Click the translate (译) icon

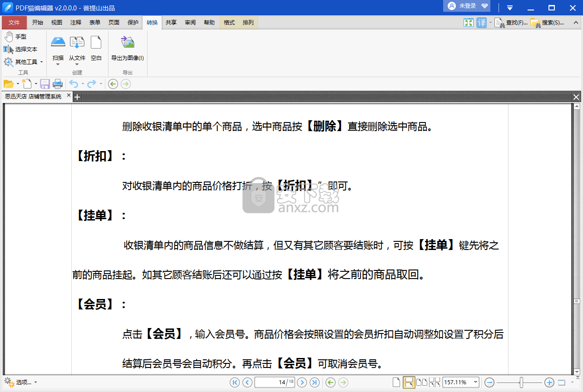coord(482,22)
